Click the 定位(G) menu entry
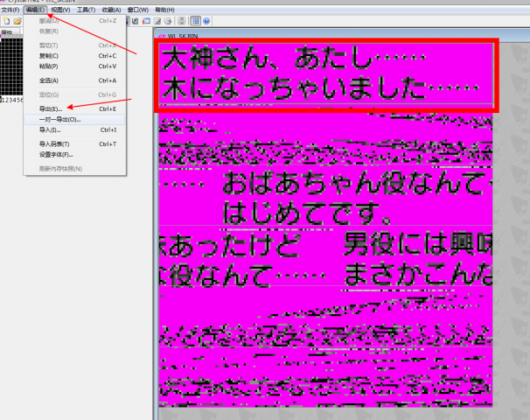 click(74, 94)
